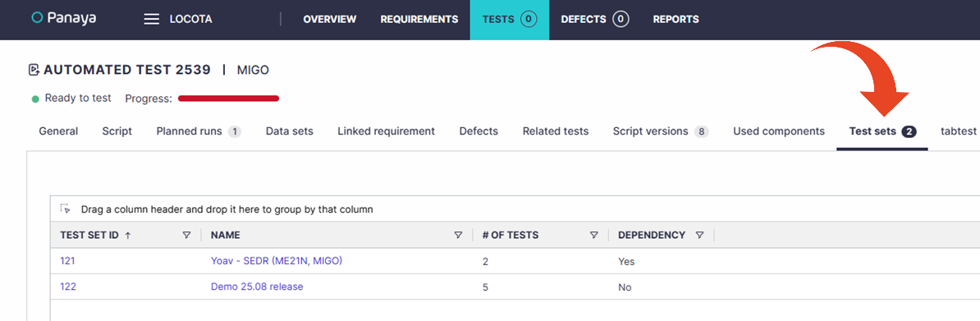Open the REPORTS section
Screen dimensions: 980x321
click(x=676, y=20)
